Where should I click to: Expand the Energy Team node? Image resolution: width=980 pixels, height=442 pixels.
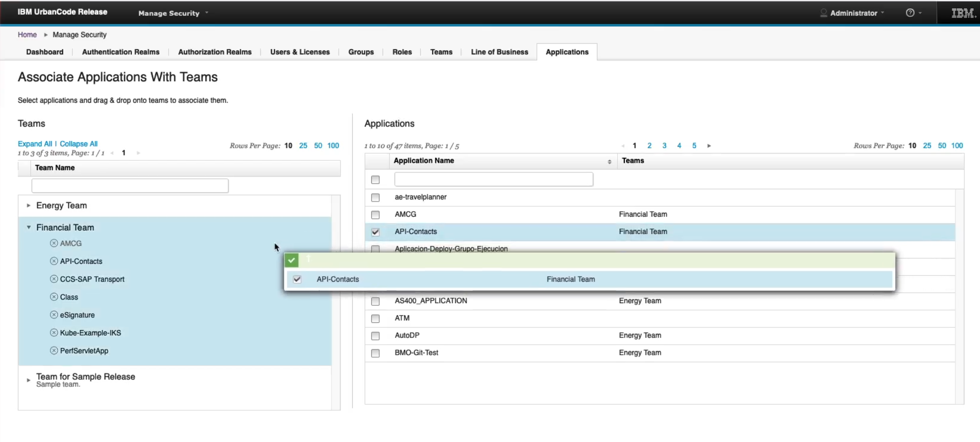point(29,206)
